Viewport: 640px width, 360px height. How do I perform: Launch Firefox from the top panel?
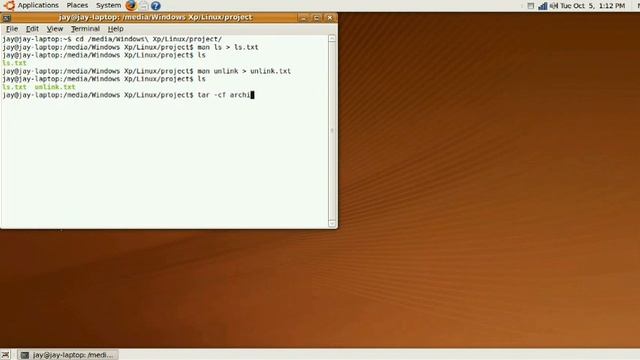point(131,6)
